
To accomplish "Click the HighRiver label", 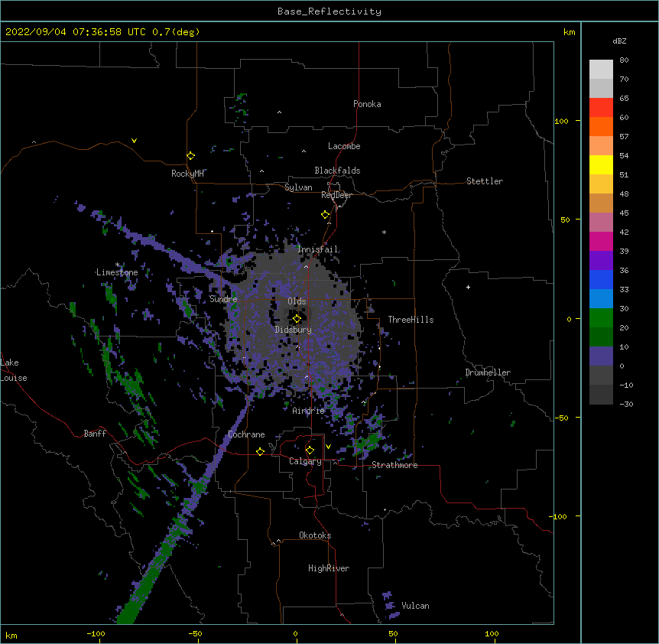I will coord(329,568).
